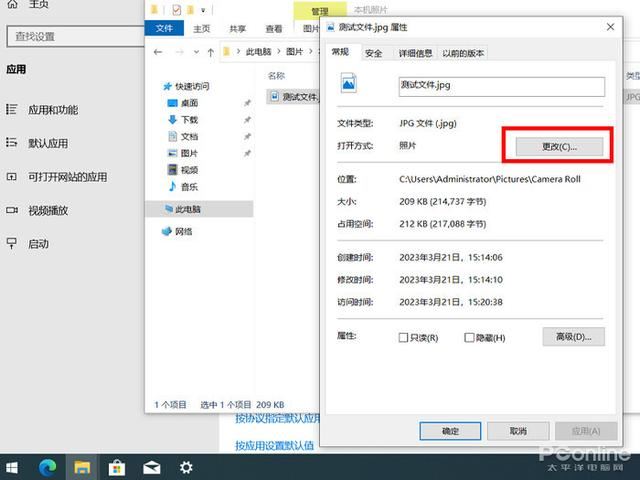The image size is (640, 480).
Task: Open File Explorer from taskbar
Action: 82,467
